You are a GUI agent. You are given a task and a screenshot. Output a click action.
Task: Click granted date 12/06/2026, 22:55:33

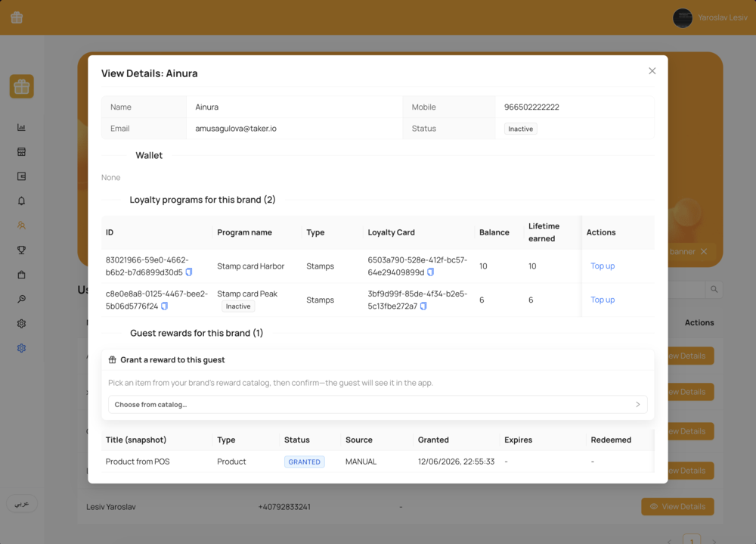click(x=456, y=462)
